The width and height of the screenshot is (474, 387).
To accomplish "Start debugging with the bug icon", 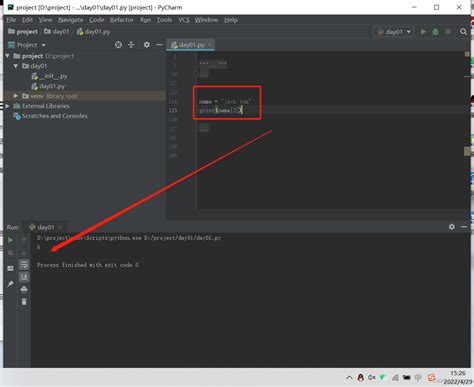I will tap(435, 32).
